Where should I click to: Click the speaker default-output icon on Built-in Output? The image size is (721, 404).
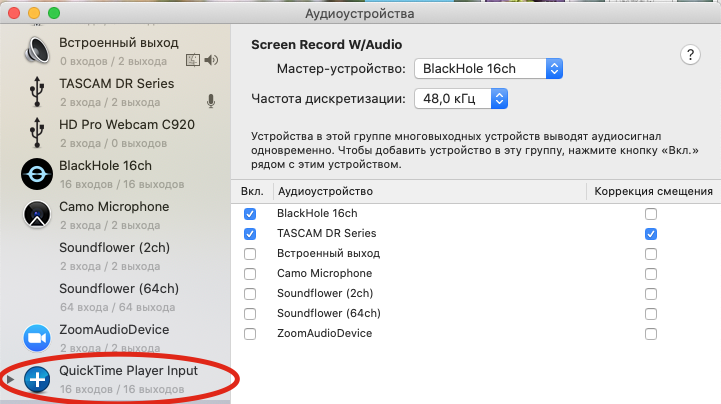[x=211, y=60]
